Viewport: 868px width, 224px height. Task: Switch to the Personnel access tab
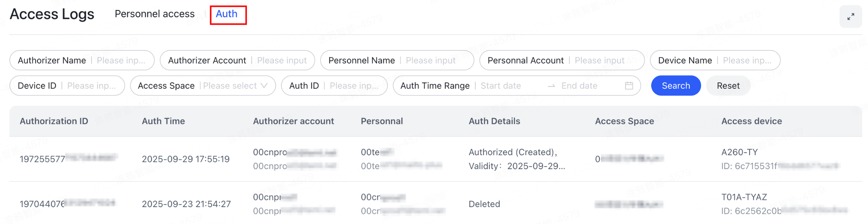(x=155, y=14)
